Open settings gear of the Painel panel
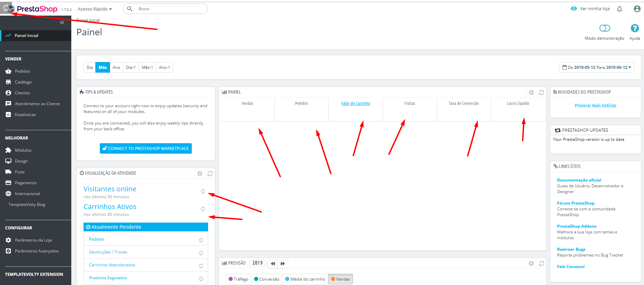Screen dimensions: 644x285 (x=531, y=93)
